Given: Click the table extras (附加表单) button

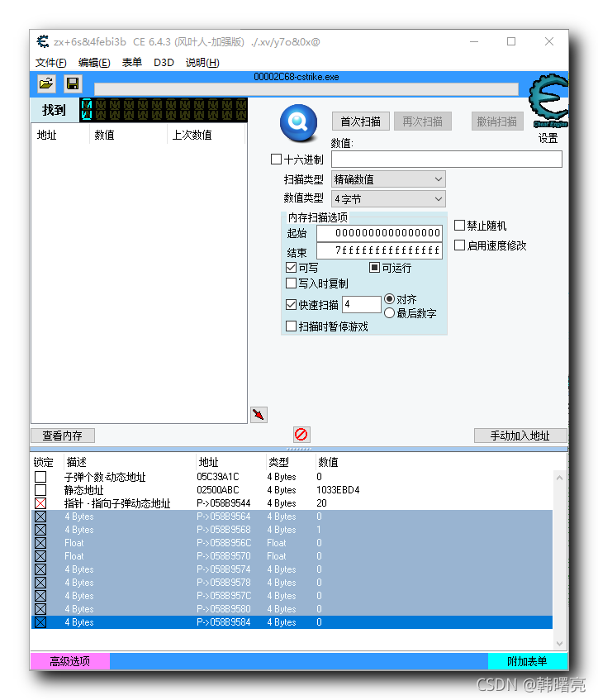Looking at the screenshot, I should 528,660.
